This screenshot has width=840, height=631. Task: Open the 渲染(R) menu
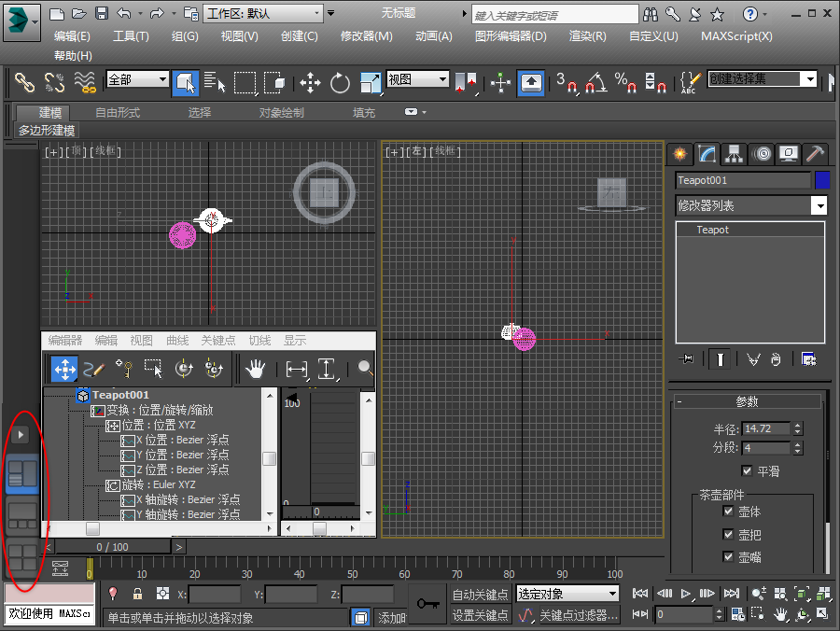tap(588, 36)
